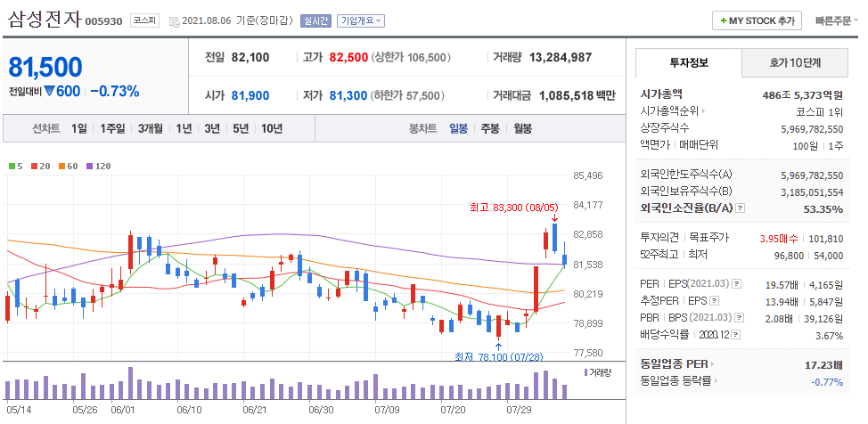
Task: Select the 주봉 weekly candle chart
Action: (490, 128)
